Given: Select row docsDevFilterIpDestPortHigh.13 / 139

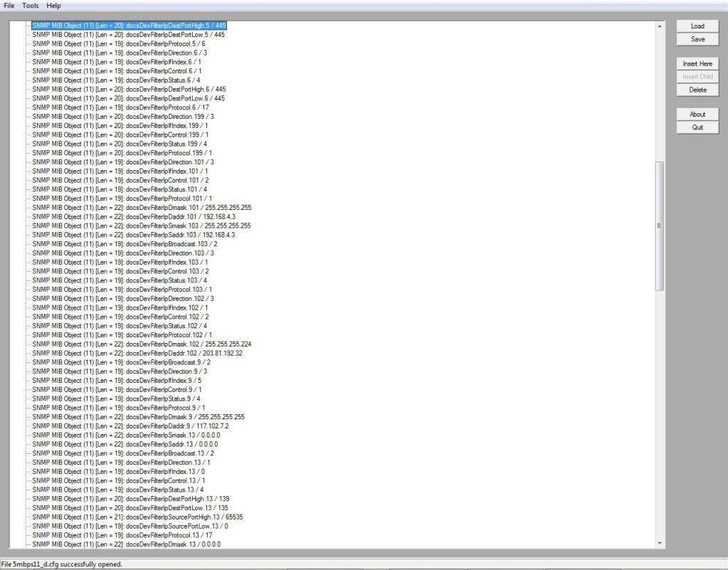Looking at the screenshot, I should [130, 499].
